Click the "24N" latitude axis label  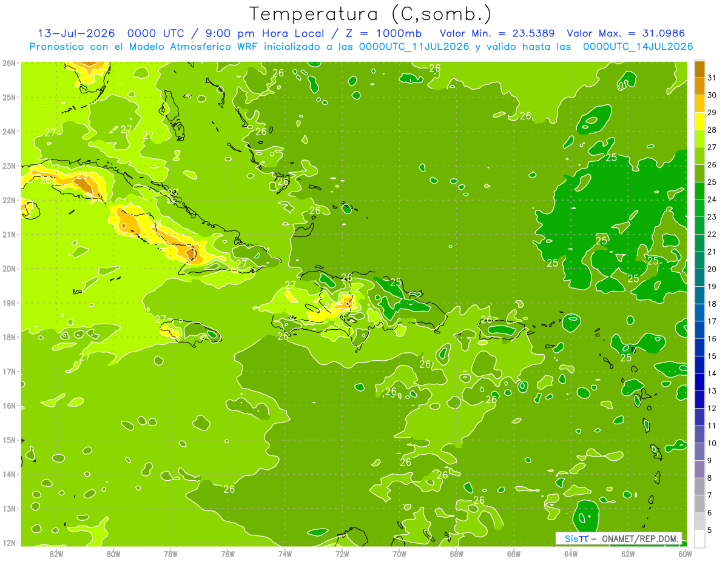point(9,132)
